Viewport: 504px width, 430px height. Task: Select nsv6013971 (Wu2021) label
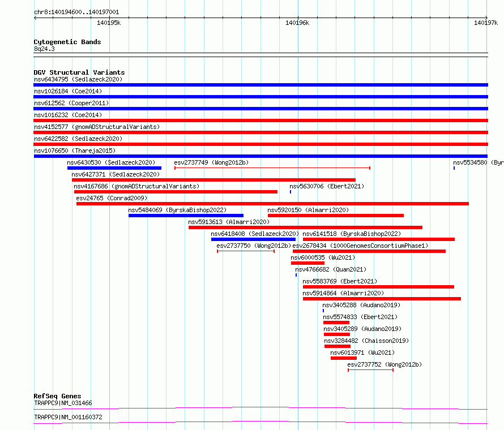point(362,352)
